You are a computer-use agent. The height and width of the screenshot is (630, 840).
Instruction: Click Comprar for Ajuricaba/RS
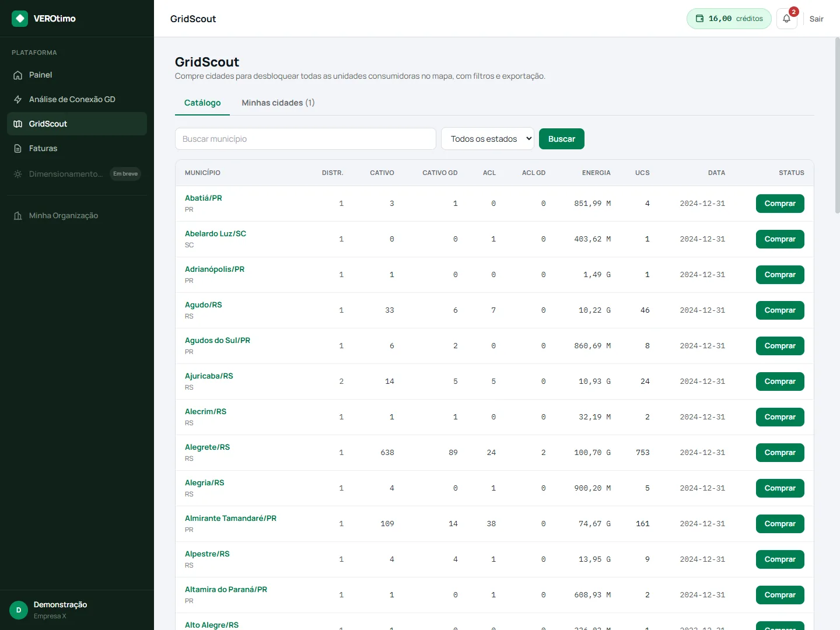780,381
